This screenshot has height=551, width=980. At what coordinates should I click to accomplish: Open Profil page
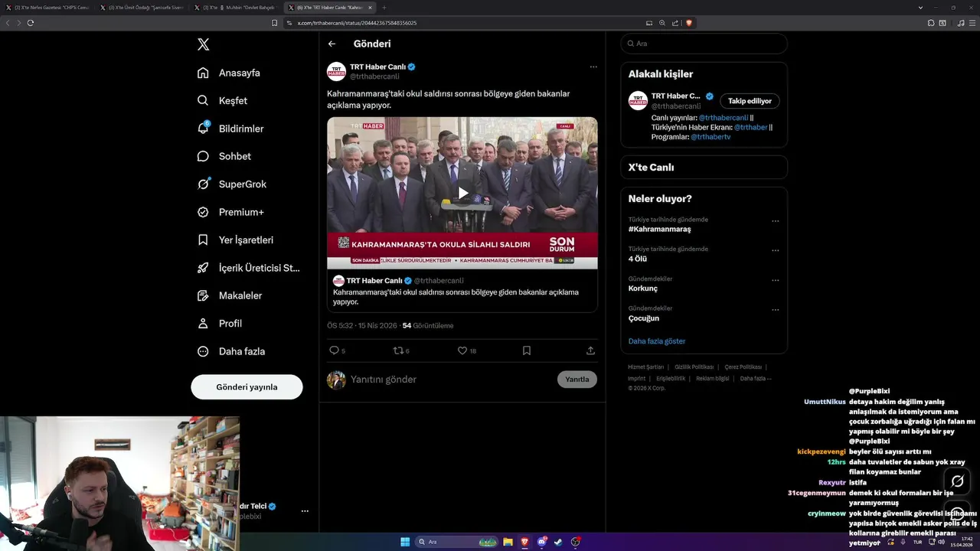point(220,323)
